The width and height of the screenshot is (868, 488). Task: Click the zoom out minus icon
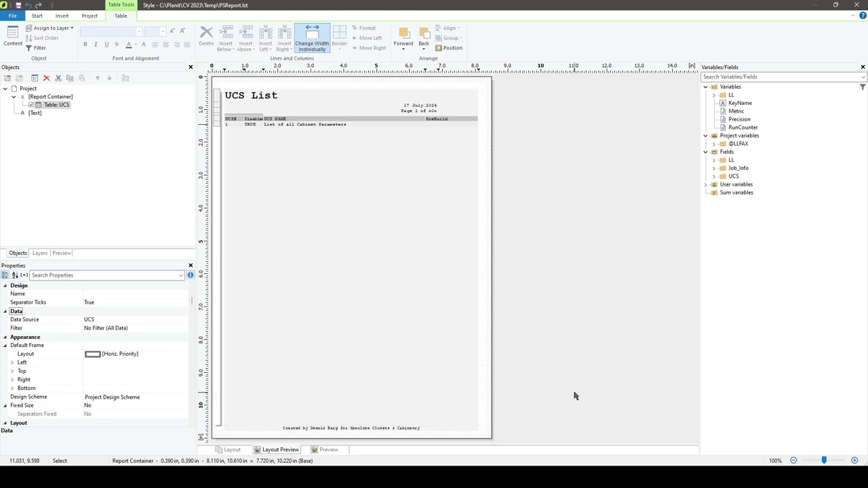coord(793,461)
